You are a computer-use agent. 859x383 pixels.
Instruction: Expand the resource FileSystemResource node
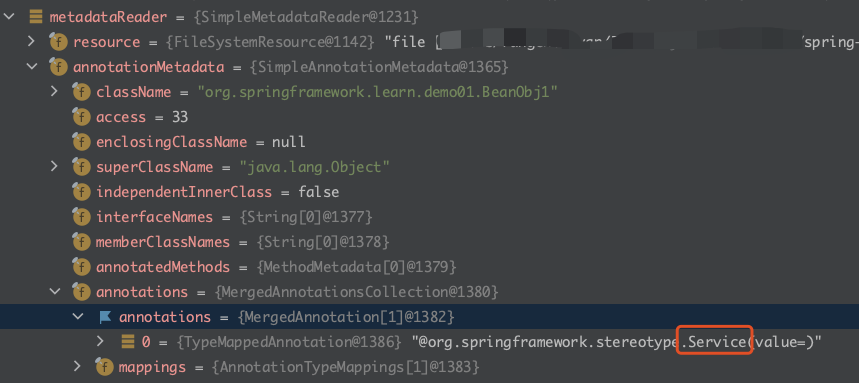tap(31, 42)
